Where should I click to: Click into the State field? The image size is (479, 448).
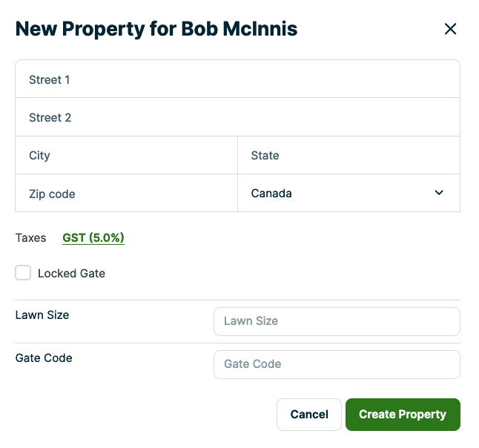point(348,156)
